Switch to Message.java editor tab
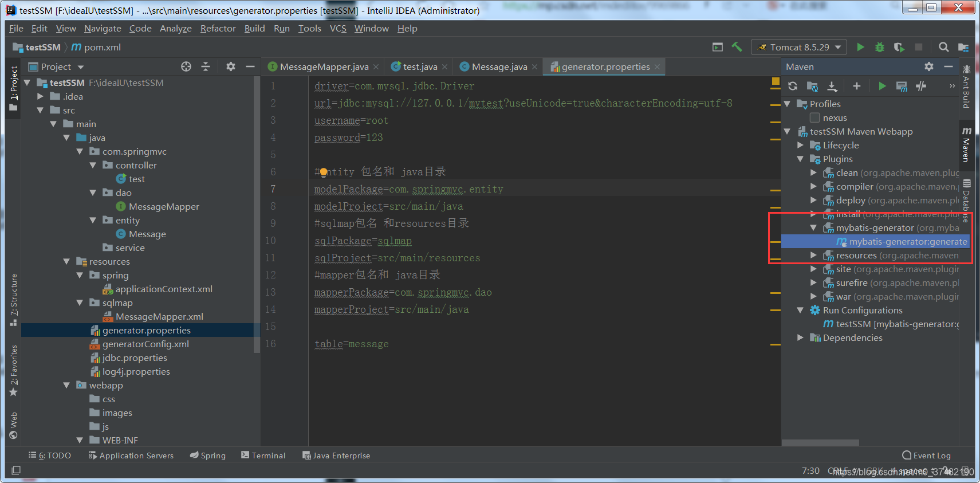Viewport: 980px width, 483px height. pyautogui.click(x=499, y=66)
